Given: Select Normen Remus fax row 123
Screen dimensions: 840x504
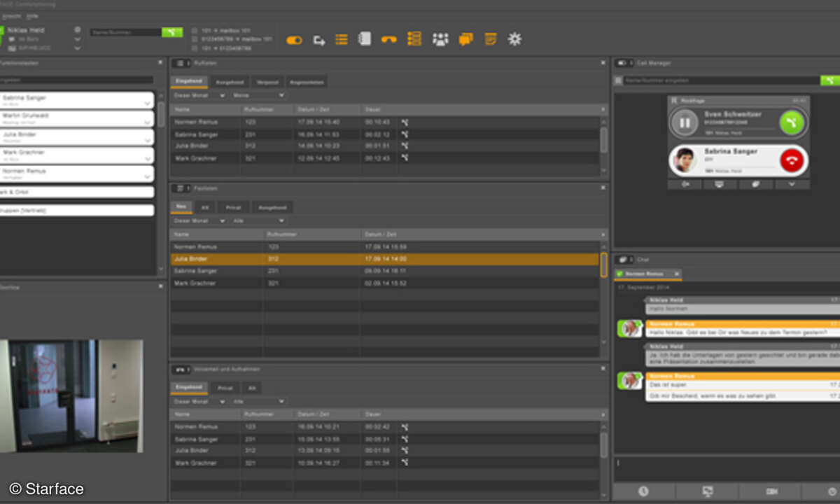Looking at the screenshot, I should pos(384,246).
